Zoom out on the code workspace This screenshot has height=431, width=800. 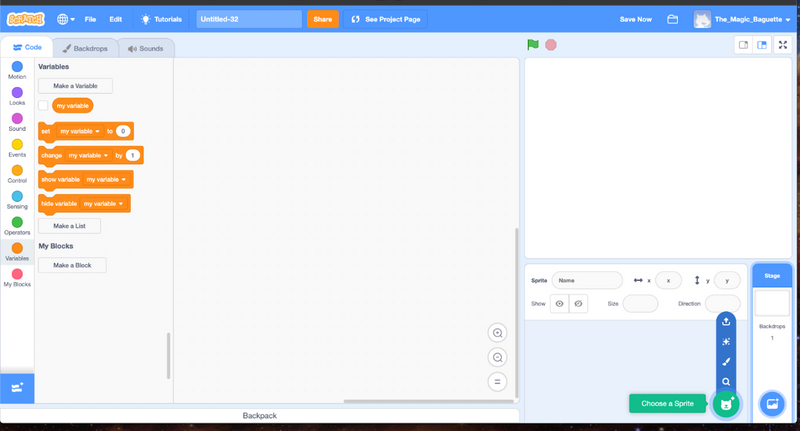click(497, 357)
